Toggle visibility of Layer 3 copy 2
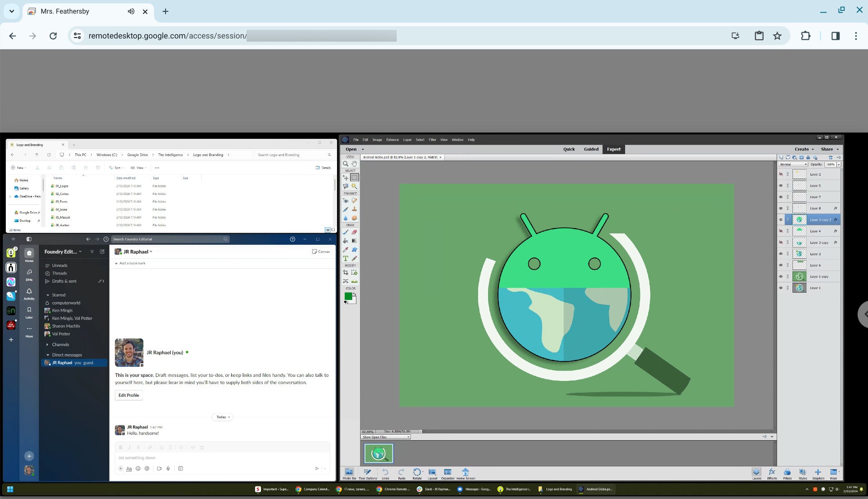 [781, 219]
